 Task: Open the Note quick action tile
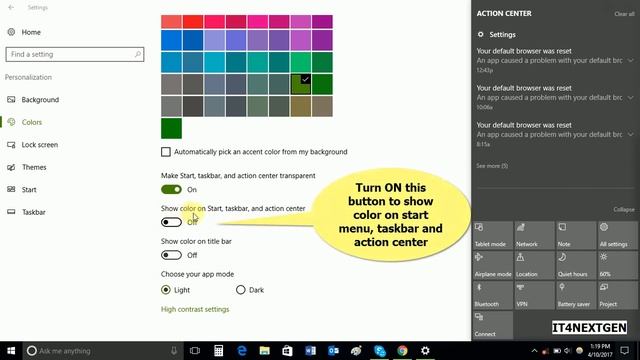(576, 236)
